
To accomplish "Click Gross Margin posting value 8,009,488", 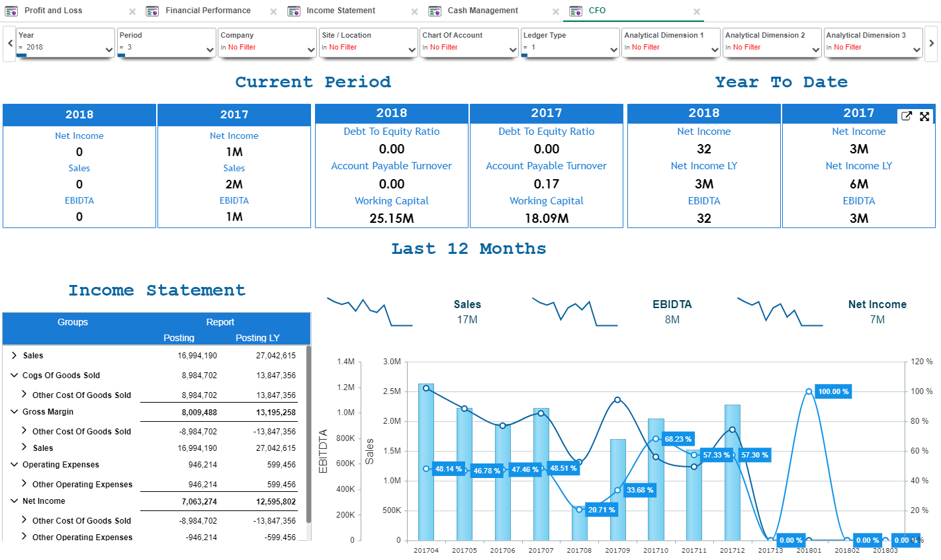I will pos(199,413).
